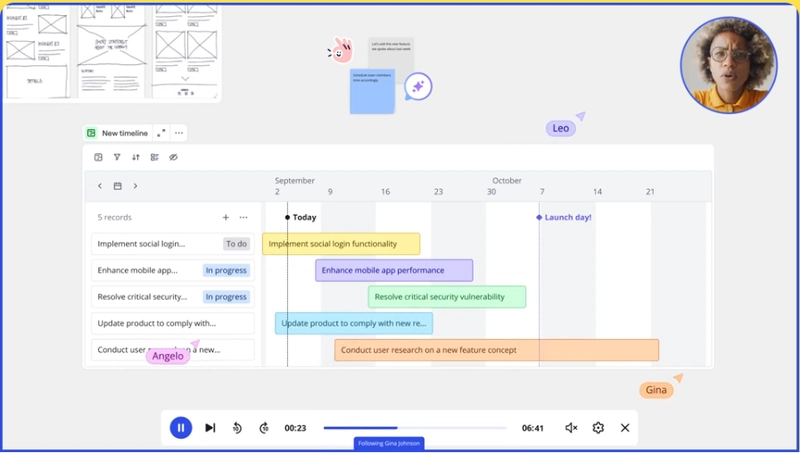800x453 pixels.
Task: Select Update product to comply record
Action: 172,323
